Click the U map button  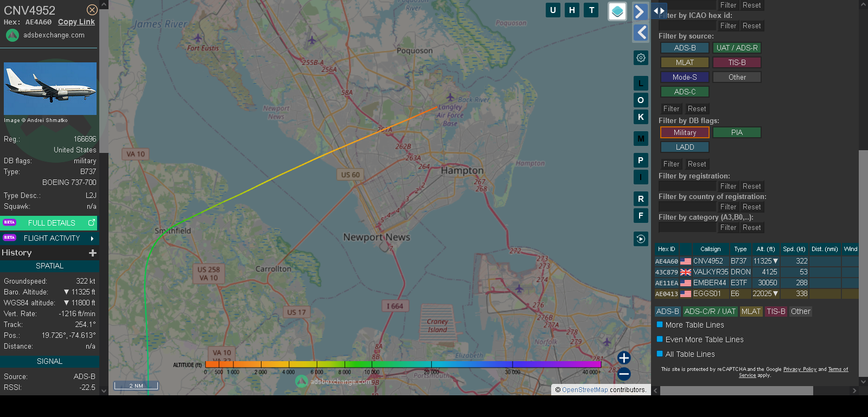click(x=553, y=10)
